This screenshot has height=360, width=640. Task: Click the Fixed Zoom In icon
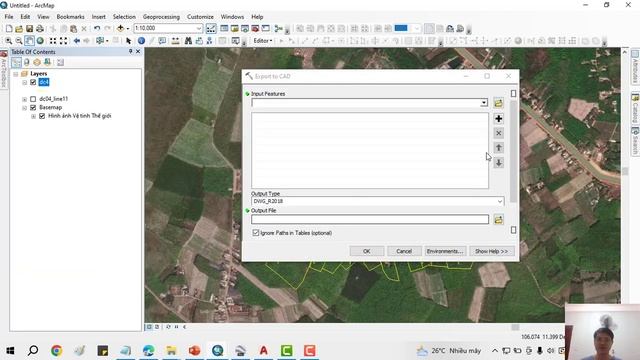point(53,41)
